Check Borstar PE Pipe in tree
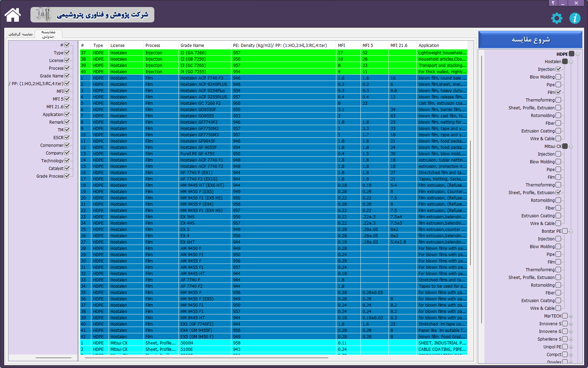 pyautogui.click(x=558, y=254)
